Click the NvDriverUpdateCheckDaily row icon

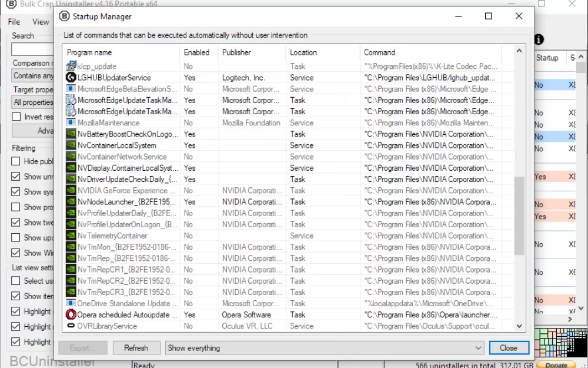[71, 179]
